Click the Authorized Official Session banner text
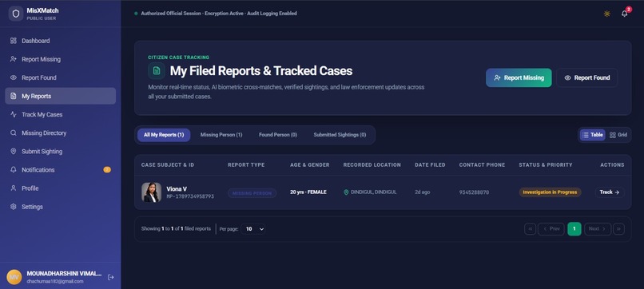The image size is (644, 289). pos(219,14)
